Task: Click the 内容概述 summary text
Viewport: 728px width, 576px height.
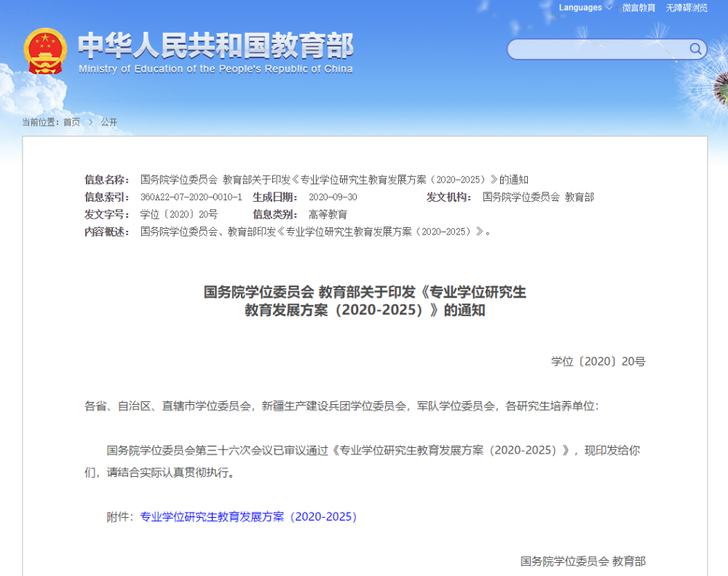Action: [x=315, y=232]
